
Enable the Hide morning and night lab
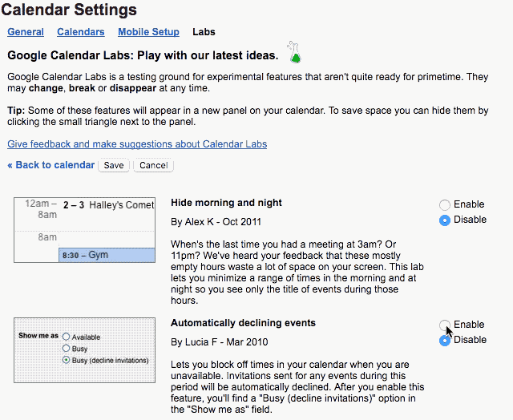click(x=445, y=205)
